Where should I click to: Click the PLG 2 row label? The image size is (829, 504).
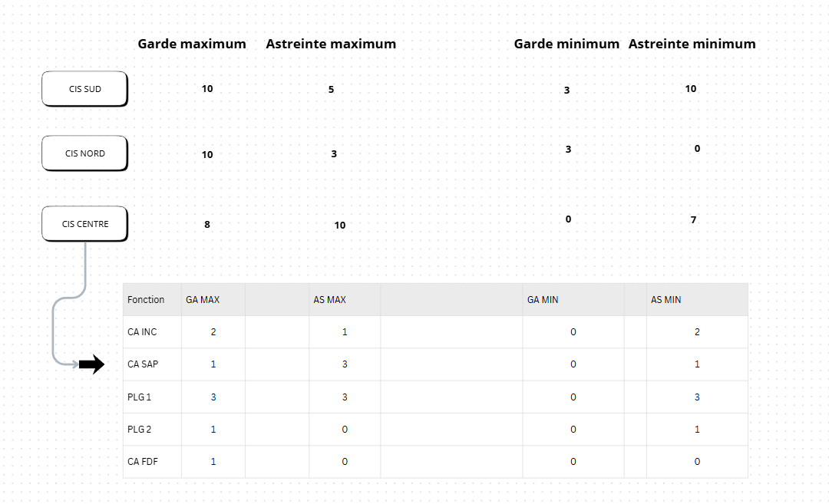[140, 430]
